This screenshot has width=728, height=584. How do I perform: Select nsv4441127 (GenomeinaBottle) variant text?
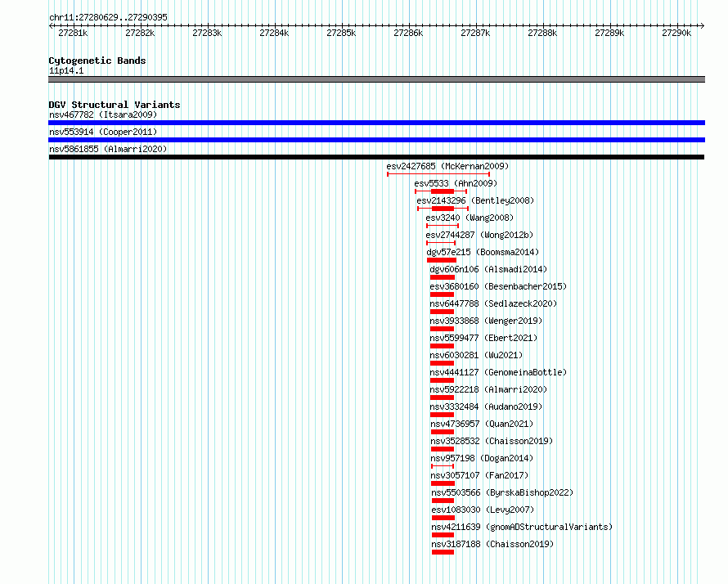pyautogui.click(x=498, y=372)
